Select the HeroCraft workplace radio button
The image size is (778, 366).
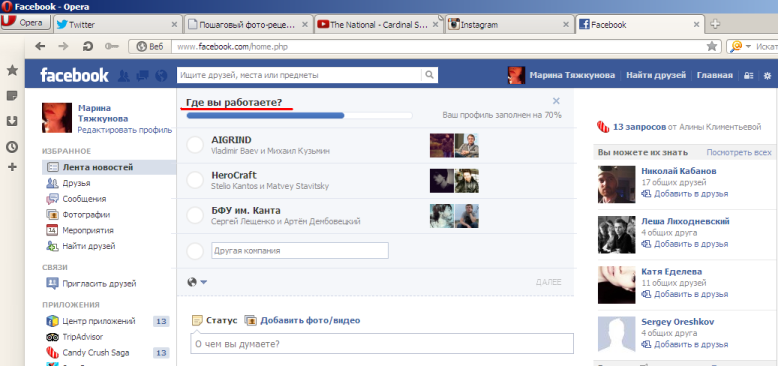click(195, 180)
